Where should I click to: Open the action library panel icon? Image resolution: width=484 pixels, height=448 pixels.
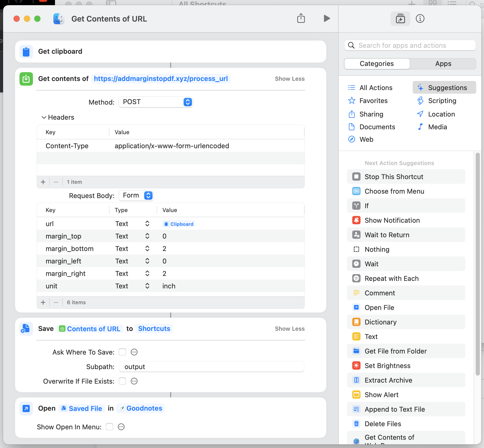pos(400,19)
